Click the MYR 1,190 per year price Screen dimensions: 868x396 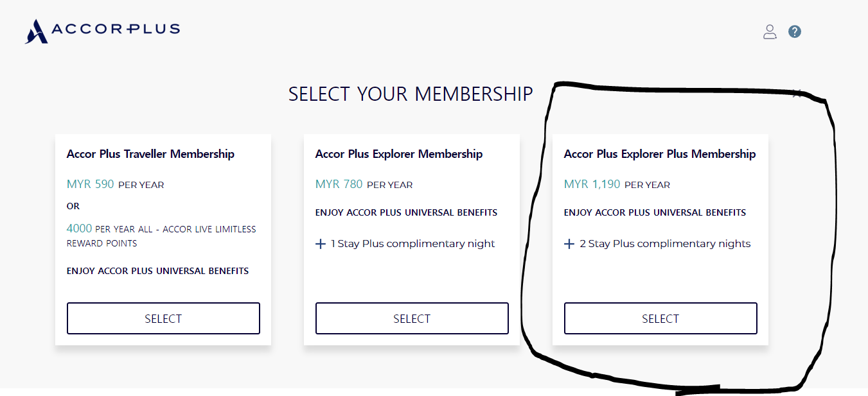pos(616,185)
